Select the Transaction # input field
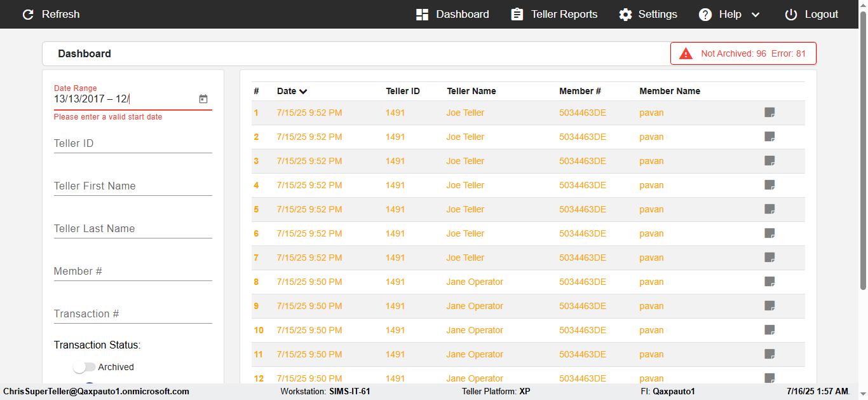 tap(133, 314)
